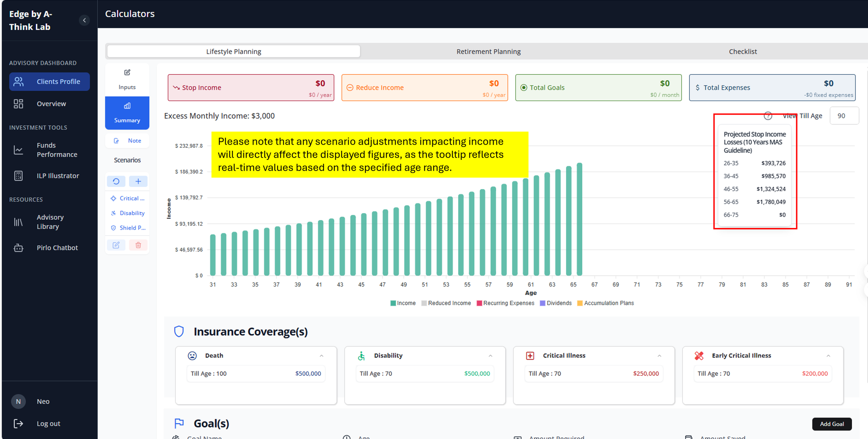Delete scenario using the trash icon

pyautogui.click(x=138, y=245)
